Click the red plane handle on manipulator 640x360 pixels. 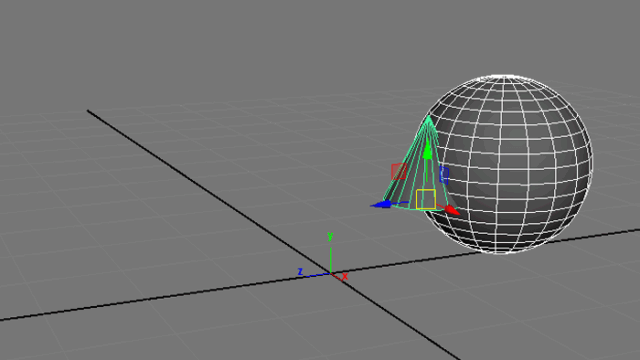pos(399,171)
